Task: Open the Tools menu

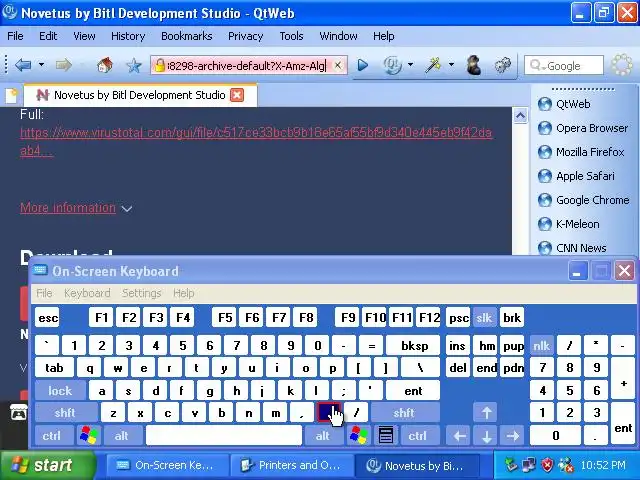Action: tap(291, 36)
